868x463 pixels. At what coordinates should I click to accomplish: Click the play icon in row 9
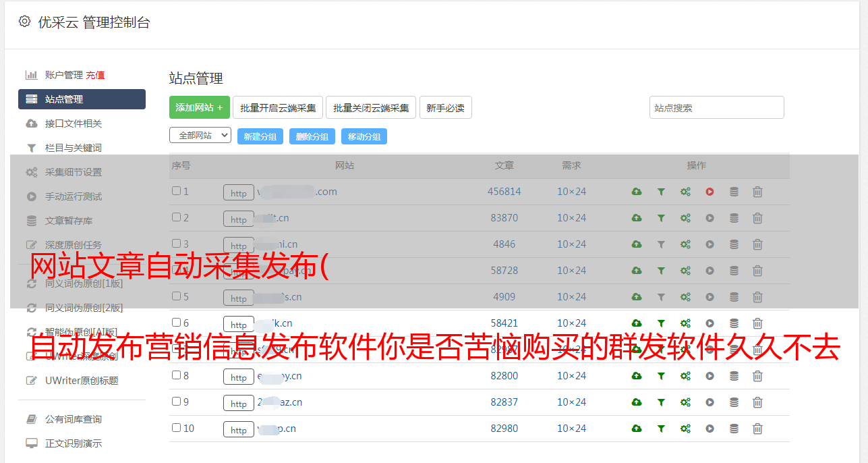pos(710,402)
